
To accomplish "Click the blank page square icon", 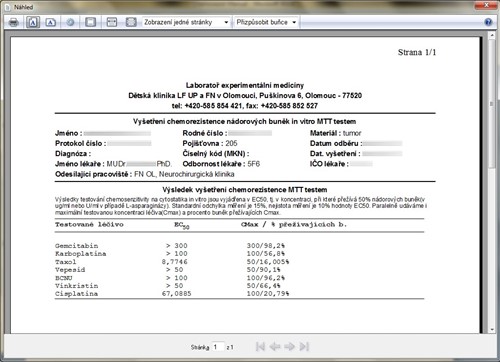I will pos(90,22).
